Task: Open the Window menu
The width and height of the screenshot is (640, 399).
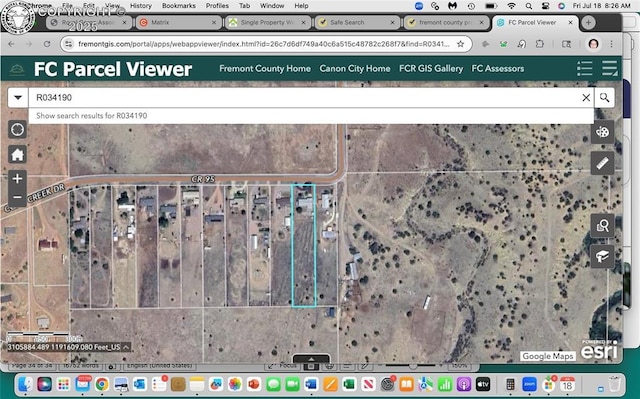Action: point(272,6)
